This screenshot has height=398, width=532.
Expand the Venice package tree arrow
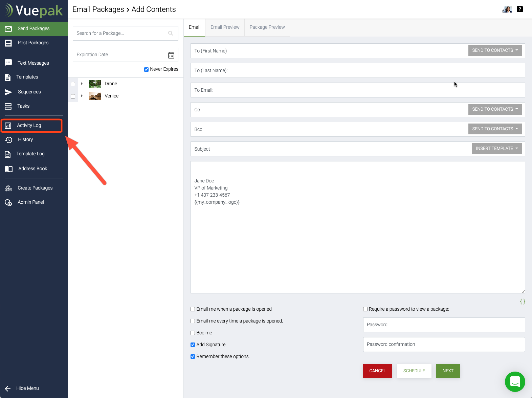[x=82, y=96]
